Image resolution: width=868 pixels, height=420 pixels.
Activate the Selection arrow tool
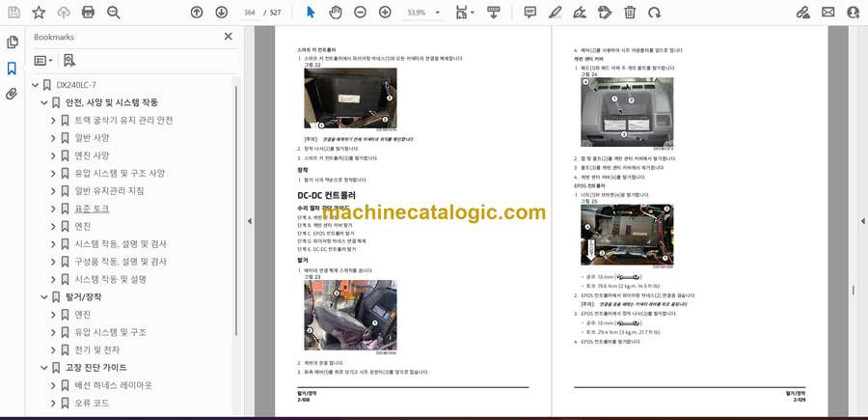[311, 13]
